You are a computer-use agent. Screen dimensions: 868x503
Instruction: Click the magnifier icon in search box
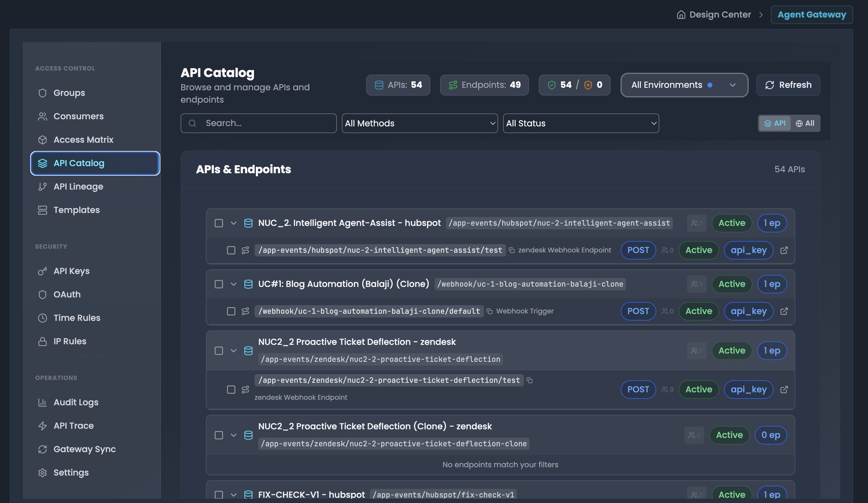193,123
